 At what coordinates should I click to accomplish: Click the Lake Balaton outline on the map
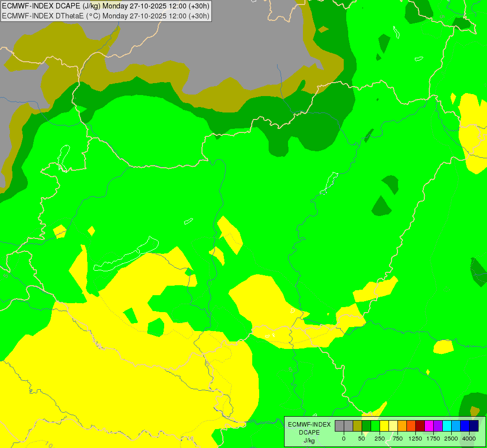(126, 254)
